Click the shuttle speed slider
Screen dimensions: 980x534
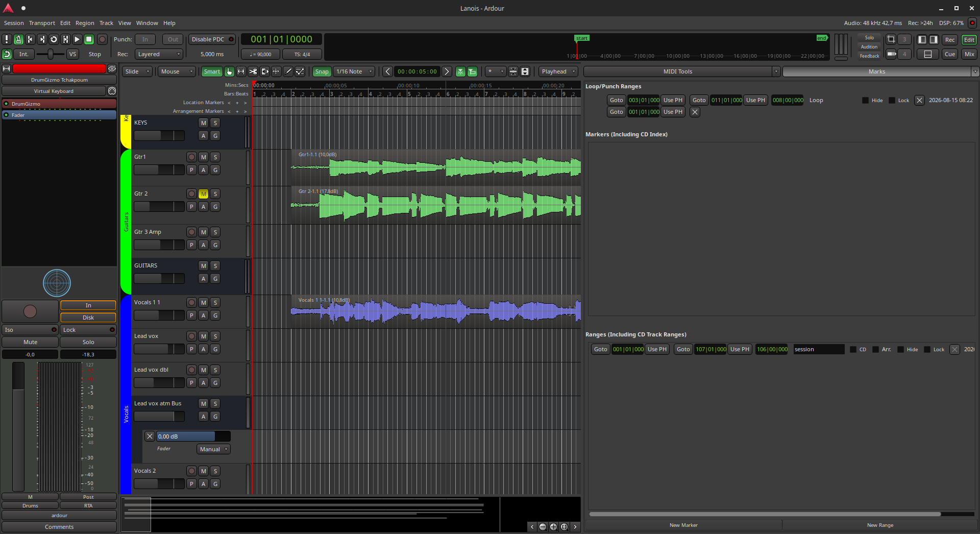(51, 54)
